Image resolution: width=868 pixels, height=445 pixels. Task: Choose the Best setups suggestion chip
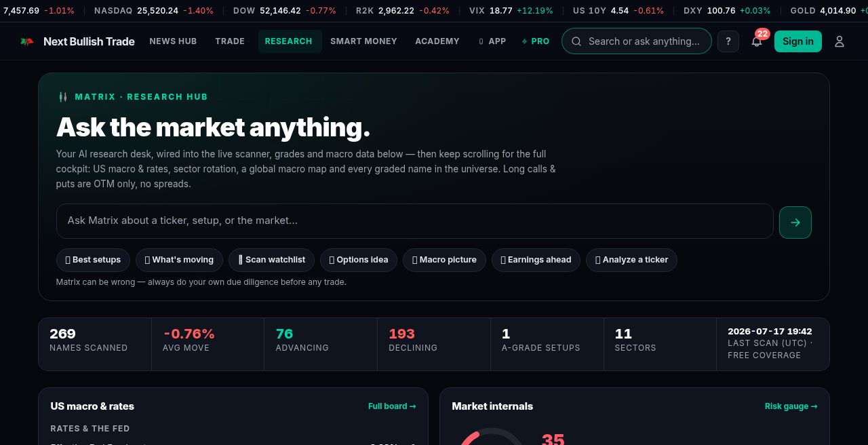click(x=93, y=260)
